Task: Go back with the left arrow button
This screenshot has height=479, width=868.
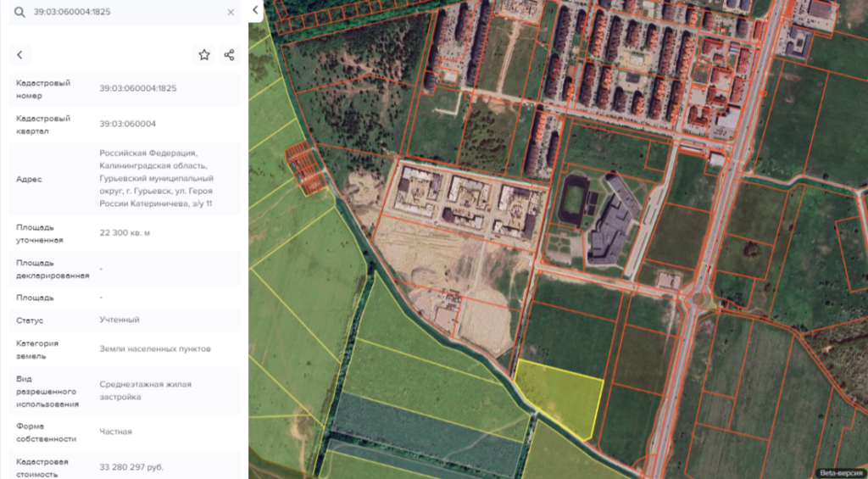Action: (x=20, y=55)
